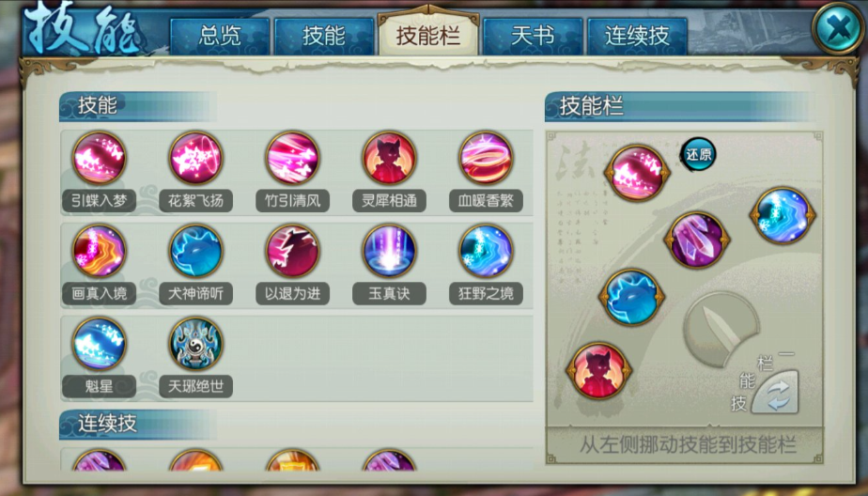868x496 pixels.
Task: Click the 灵犀相通 label button
Action: pyautogui.click(x=389, y=200)
